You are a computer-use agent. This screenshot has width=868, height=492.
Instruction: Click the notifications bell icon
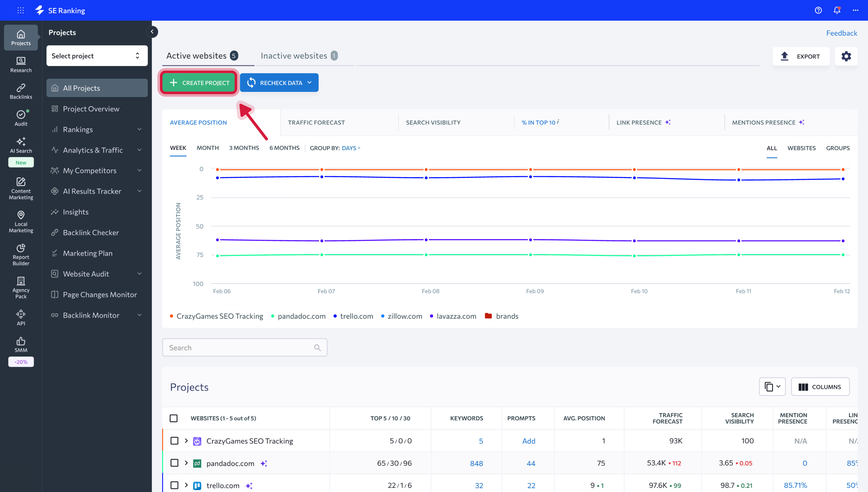point(837,10)
